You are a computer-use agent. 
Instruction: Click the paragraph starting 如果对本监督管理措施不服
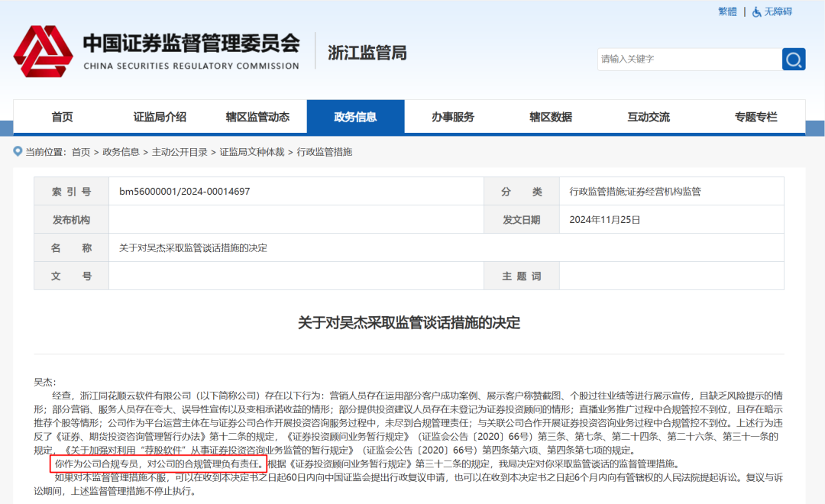tap(408, 484)
